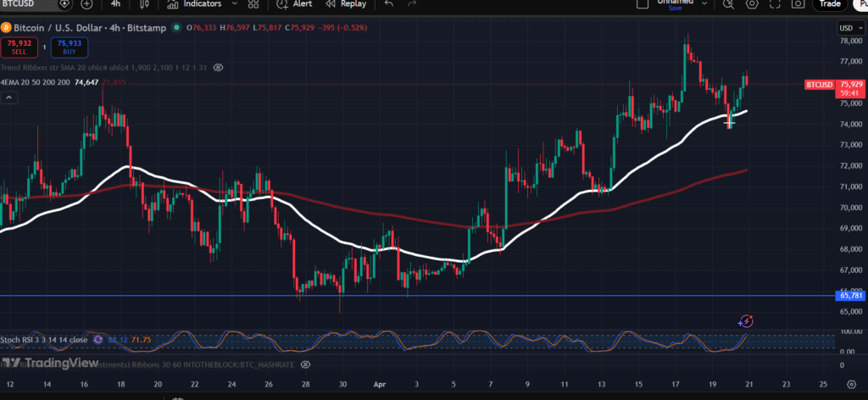Open the candlestick chart type selector

pos(142,3)
